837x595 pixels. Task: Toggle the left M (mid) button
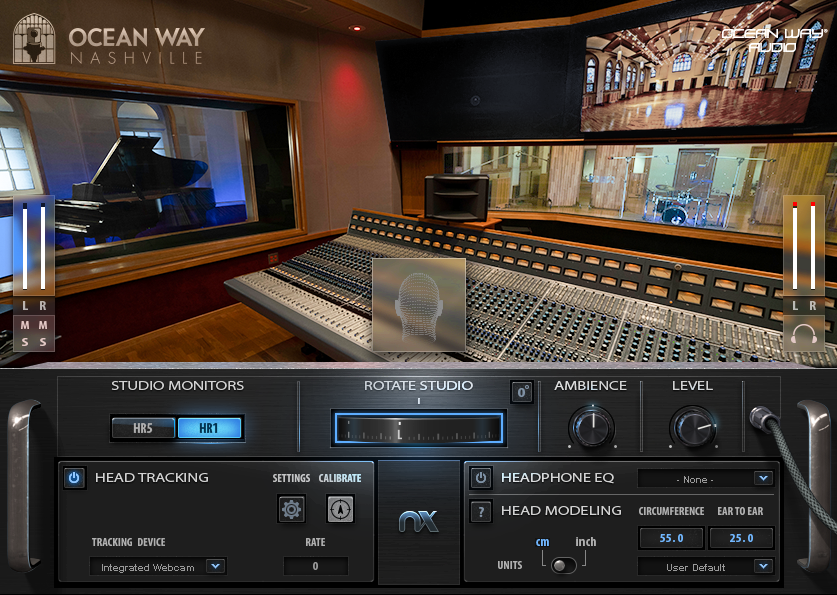coord(25,324)
